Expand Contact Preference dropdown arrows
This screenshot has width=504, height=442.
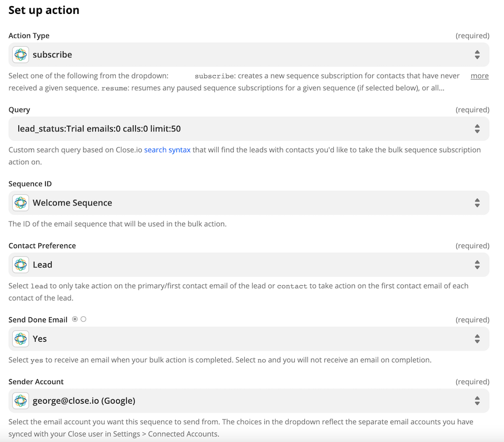click(477, 265)
